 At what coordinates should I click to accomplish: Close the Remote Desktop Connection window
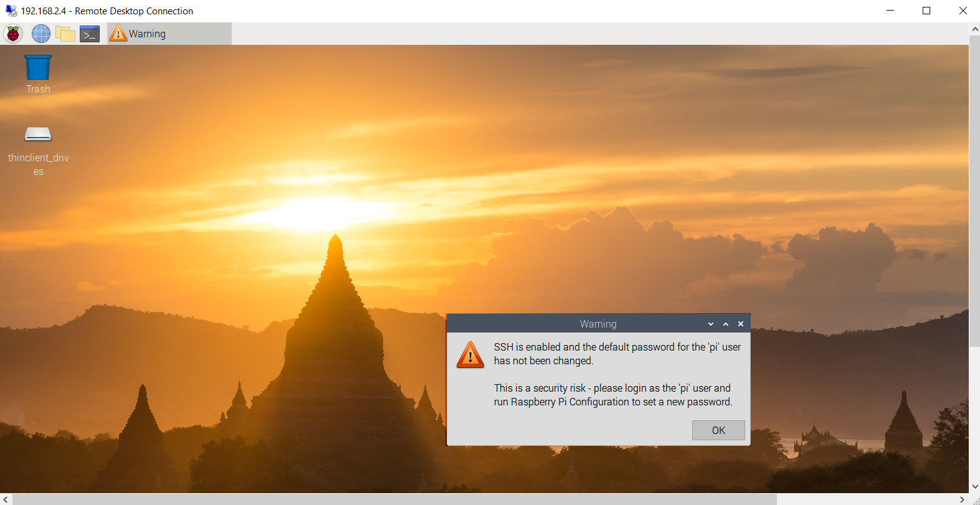click(963, 11)
